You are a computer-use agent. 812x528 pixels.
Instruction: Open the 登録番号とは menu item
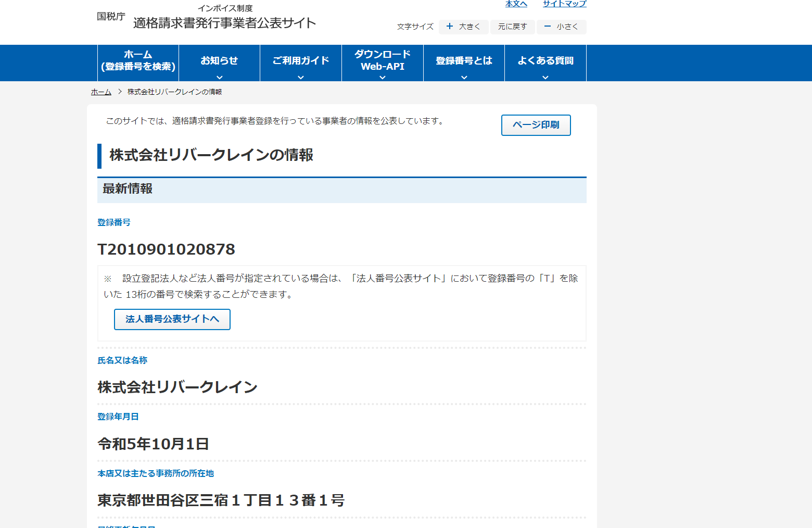(464, 60)
